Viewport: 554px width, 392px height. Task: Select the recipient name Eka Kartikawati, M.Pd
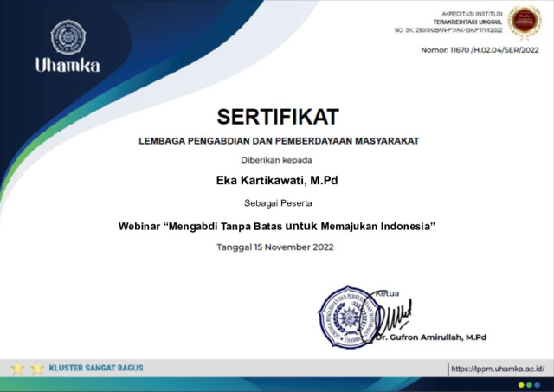point(277,180)
